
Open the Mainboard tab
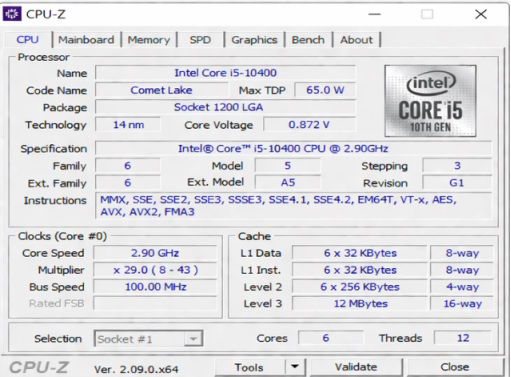click(x=86, y=40)
